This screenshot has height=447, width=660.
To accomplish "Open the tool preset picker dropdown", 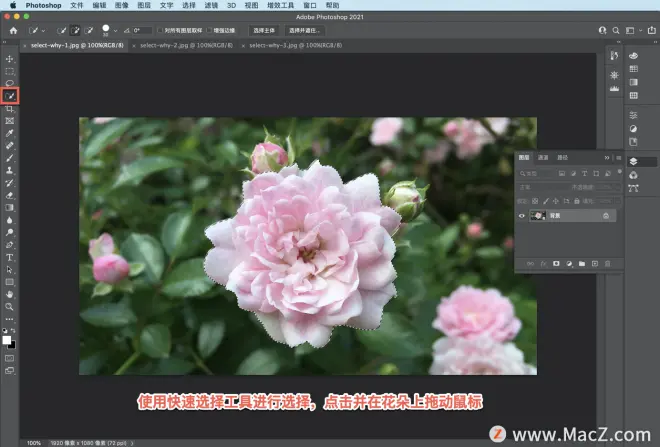I will pyautogui.click(x=37, y=30).
